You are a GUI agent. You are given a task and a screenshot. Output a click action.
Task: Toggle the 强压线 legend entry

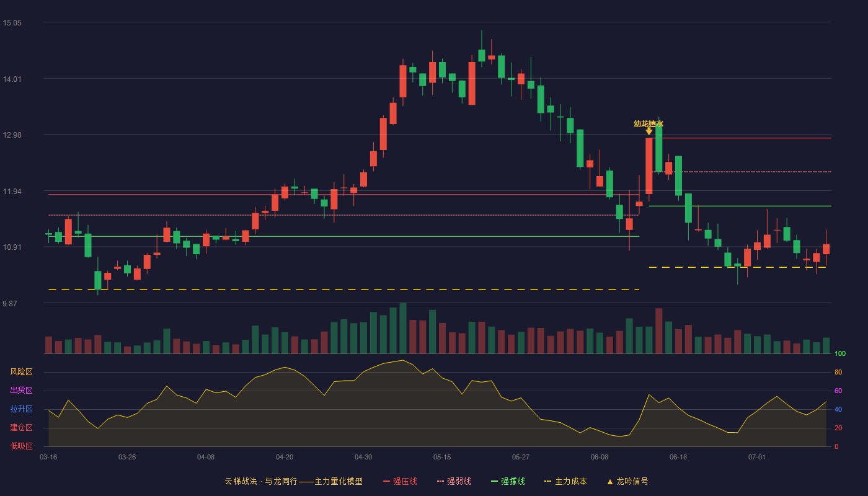400,481
